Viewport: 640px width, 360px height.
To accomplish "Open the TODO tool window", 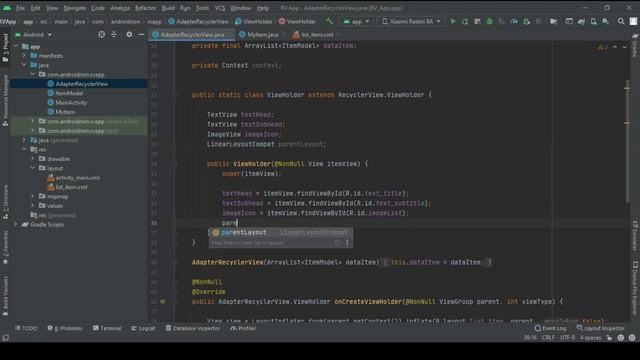I will click(x=26, y=328).
